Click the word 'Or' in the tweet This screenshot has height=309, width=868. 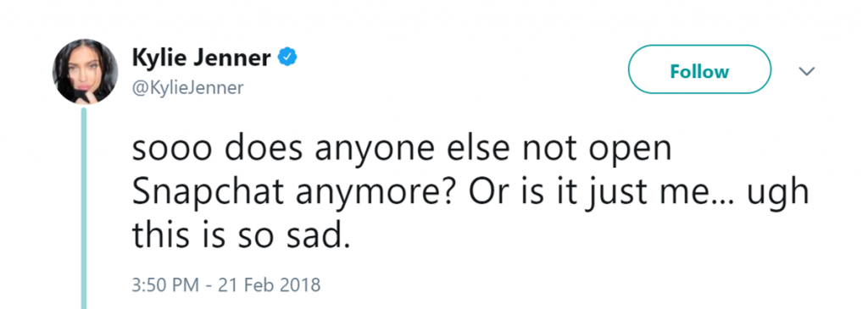point(486,195)
